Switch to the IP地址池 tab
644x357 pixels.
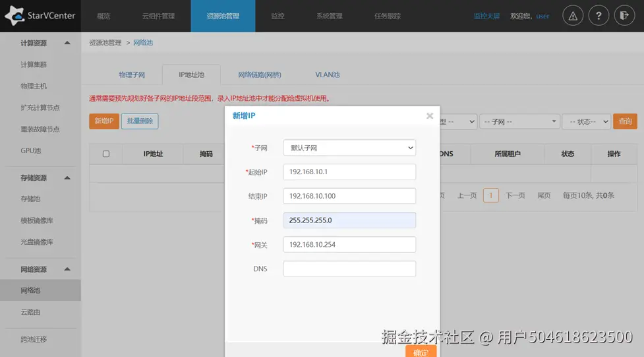pyautogui.click(x=191, y=75)
